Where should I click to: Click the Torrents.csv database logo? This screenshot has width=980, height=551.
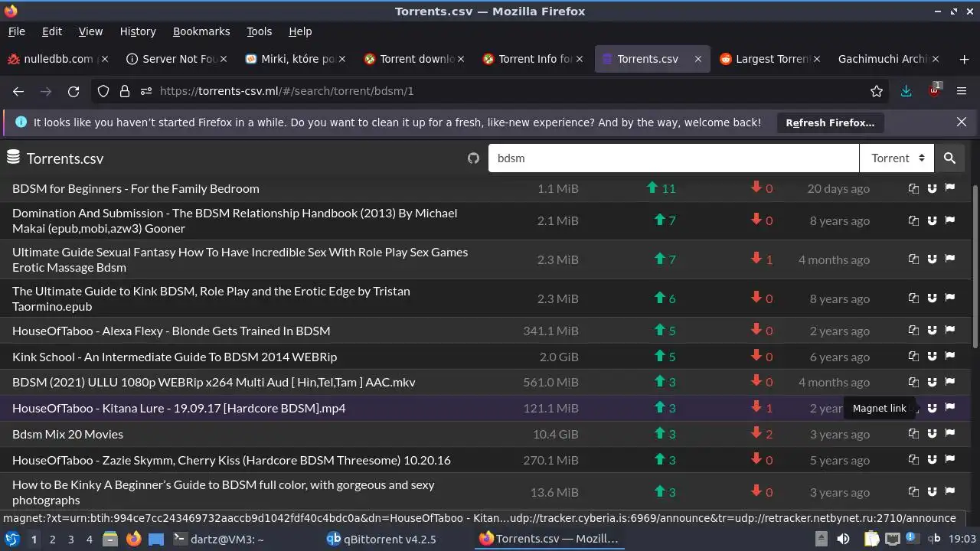pyautogui.click(x=13, y=158)
